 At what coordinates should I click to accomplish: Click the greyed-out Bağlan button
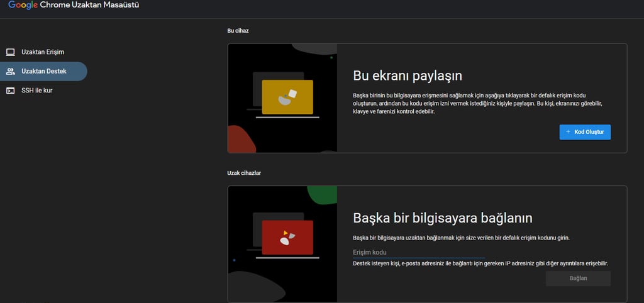coord(579,278)
